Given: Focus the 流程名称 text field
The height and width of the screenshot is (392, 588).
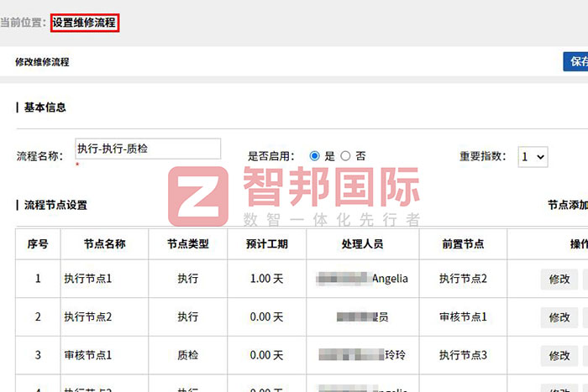Looking at the screenshot, I should pyautogui.click(x=148, y=149).
